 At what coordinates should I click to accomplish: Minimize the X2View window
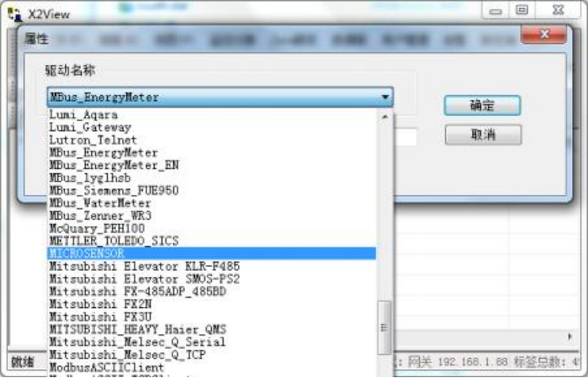(x=495, y=10)
